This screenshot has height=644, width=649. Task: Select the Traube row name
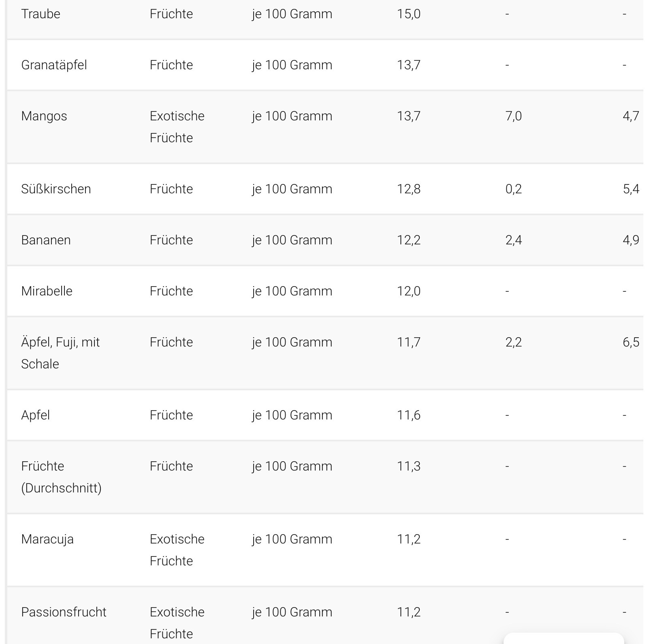[41, 14]
